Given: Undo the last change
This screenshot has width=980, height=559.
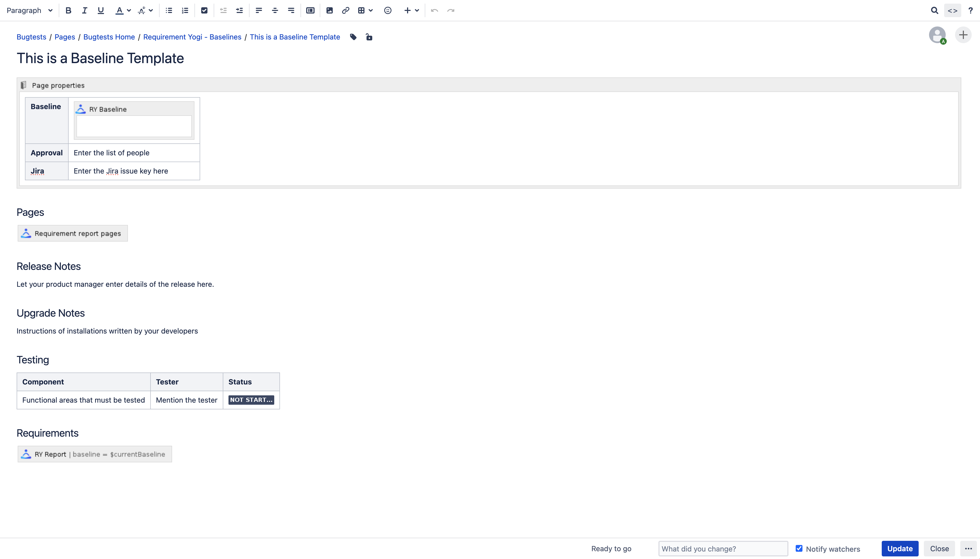Looking at the screenshot, I should [434, 10].
